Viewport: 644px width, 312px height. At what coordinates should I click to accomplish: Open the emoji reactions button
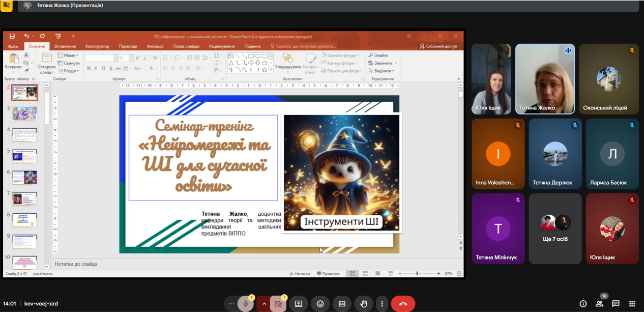tap(320, 304)
